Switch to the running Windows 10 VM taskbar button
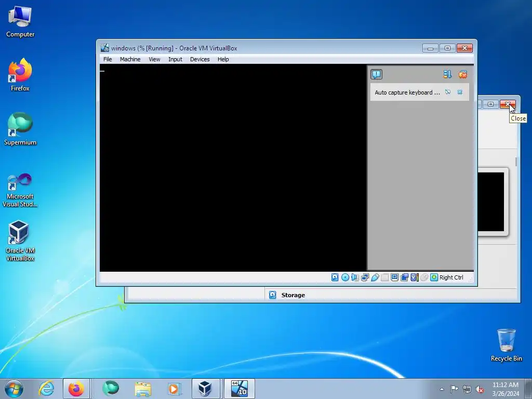The width and height of the screenshot is (532, 399). tap(240, 389)
